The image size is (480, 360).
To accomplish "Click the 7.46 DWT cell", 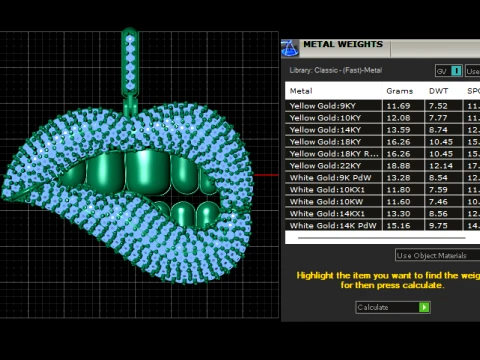I will tap(444, 202).
